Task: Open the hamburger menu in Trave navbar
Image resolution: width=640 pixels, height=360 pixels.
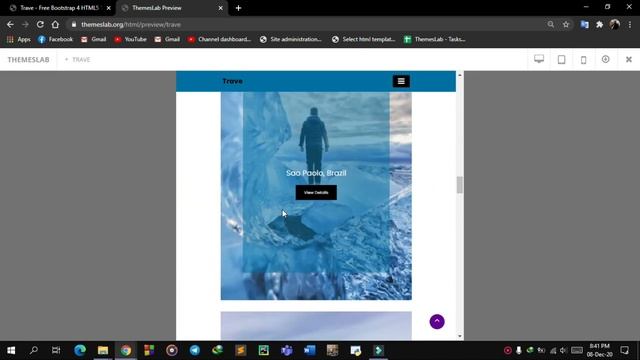Action: [x=401, y=81]
